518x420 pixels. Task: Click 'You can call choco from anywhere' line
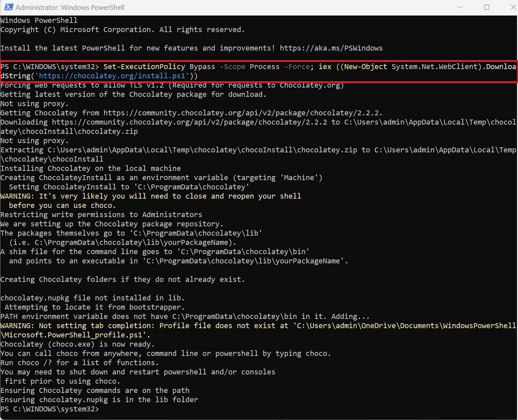coord(166,354)
